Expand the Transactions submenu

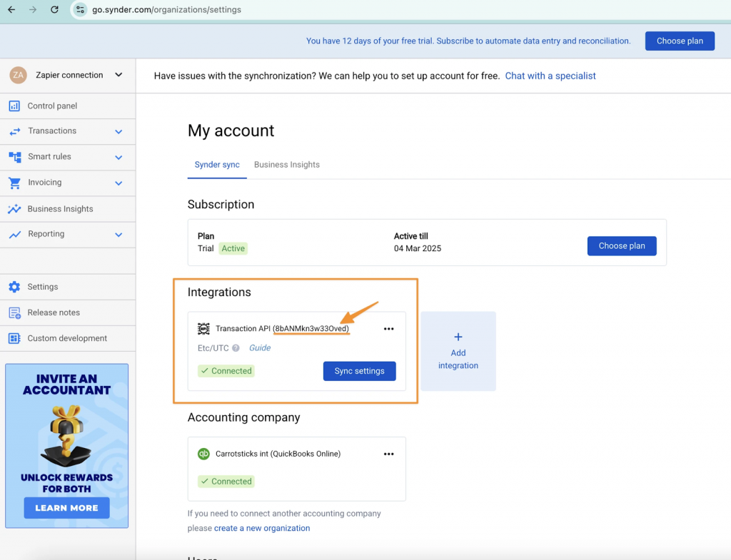[119, 131]
